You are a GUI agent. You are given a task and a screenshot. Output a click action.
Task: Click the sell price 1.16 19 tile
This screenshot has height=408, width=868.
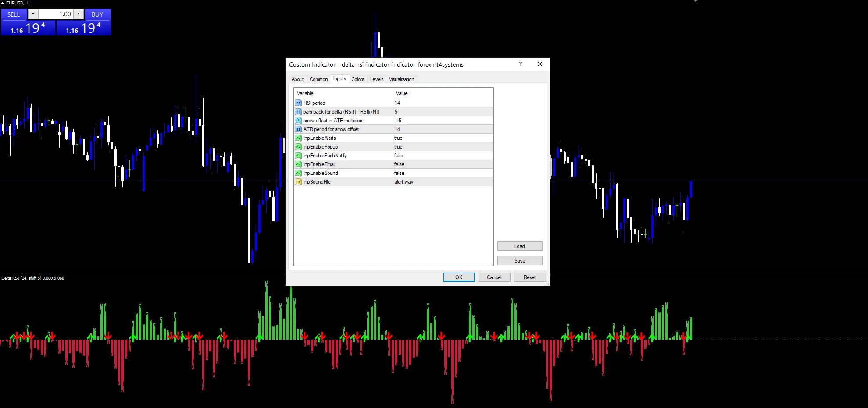28,28
